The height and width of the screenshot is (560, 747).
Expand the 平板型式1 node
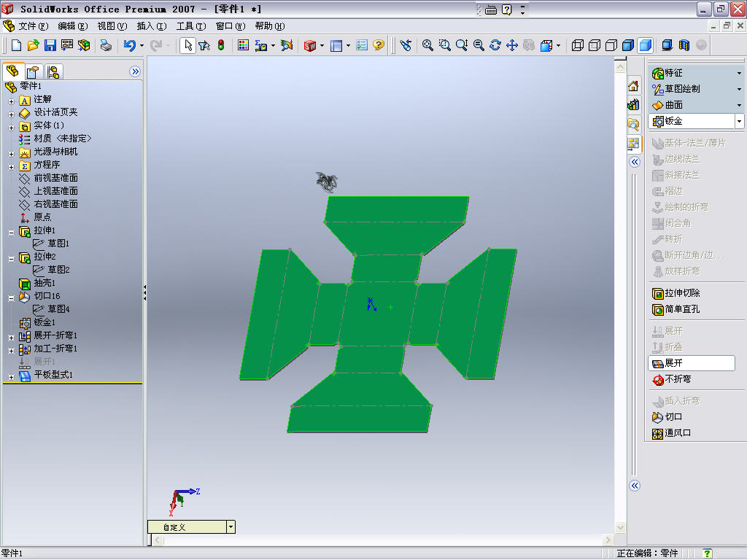(x=11, y=377)
